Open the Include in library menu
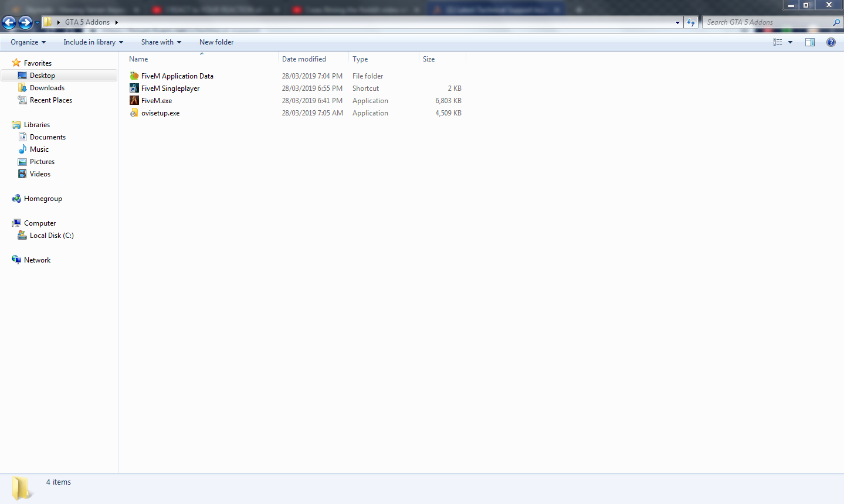844x504 pixels. click(93, 42)
